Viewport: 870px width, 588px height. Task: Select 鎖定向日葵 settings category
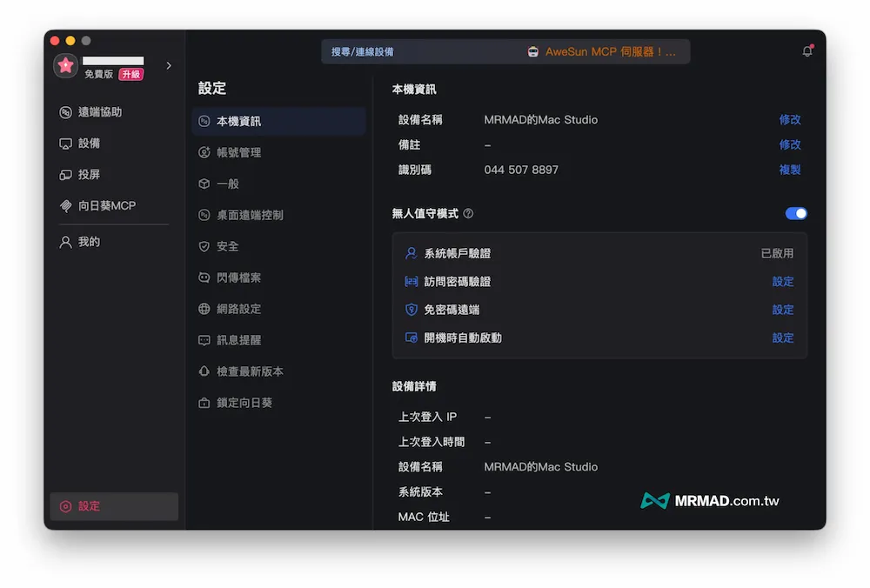coord(279,403)
